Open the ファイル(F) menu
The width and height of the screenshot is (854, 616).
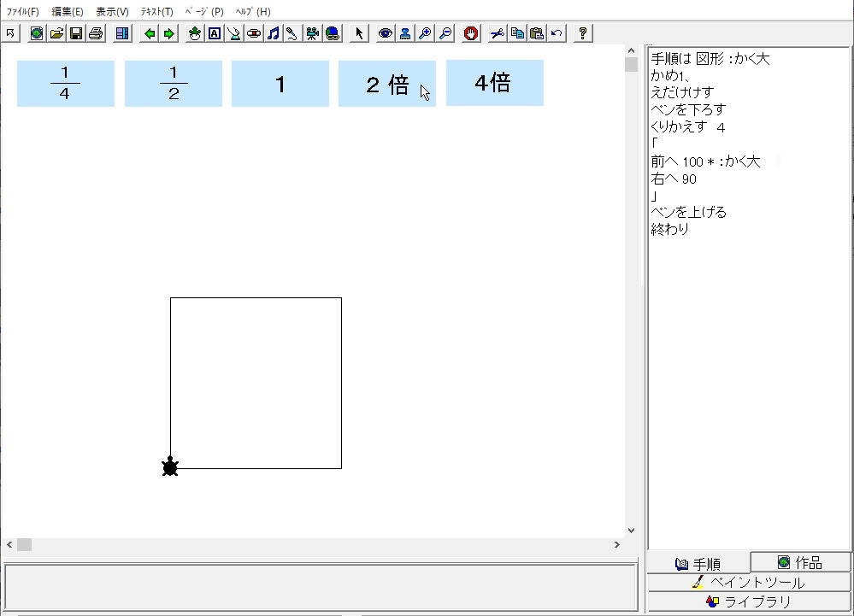[22, 12]
